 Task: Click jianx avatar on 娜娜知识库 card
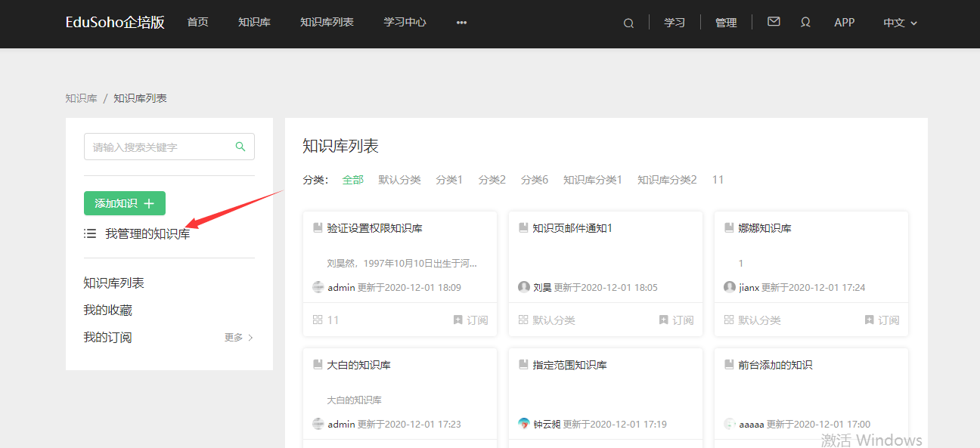point(730,287)
